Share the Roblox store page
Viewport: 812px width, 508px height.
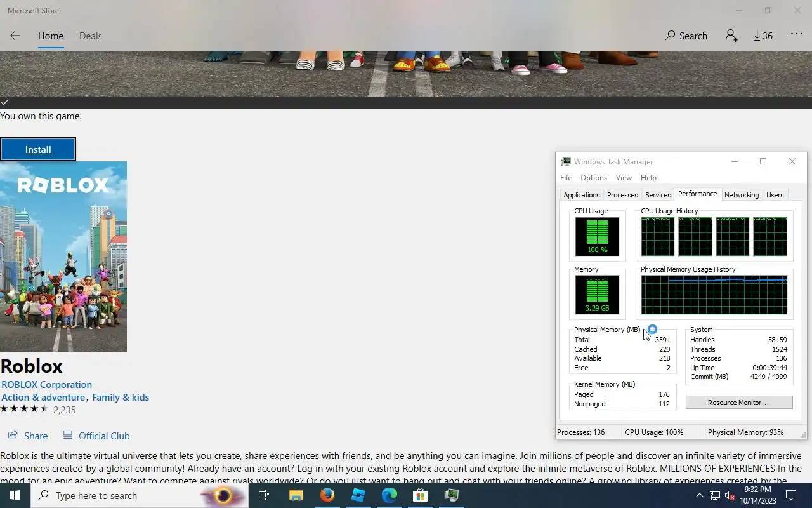click(x=28, y=436)
